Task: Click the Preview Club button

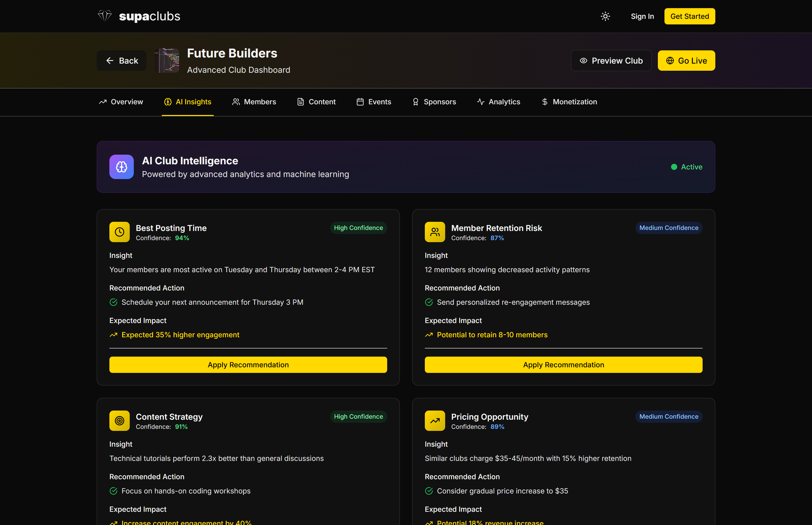Action: [x=611, y=61]
